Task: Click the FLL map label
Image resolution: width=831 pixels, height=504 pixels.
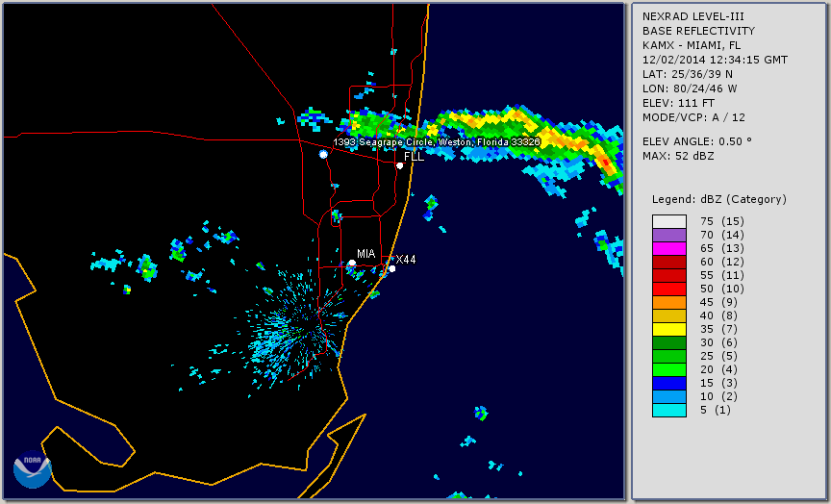Action: click(414, 157)
